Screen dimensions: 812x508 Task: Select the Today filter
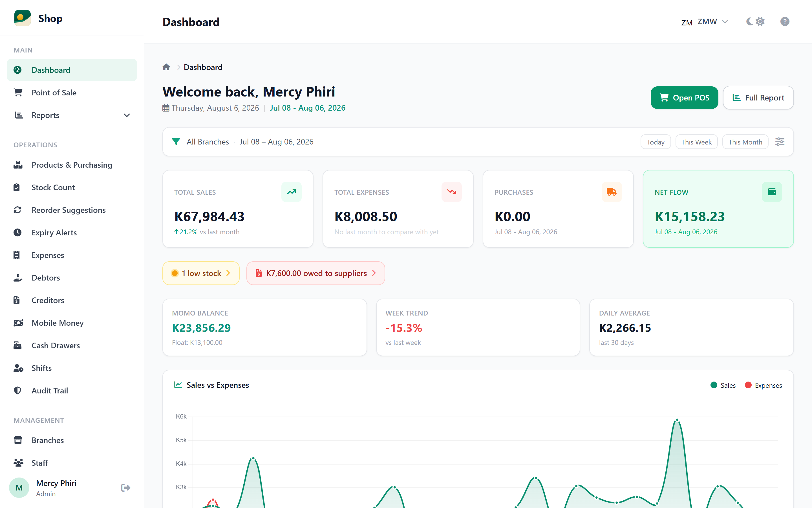pyautogui.click(x=655, y=142)
